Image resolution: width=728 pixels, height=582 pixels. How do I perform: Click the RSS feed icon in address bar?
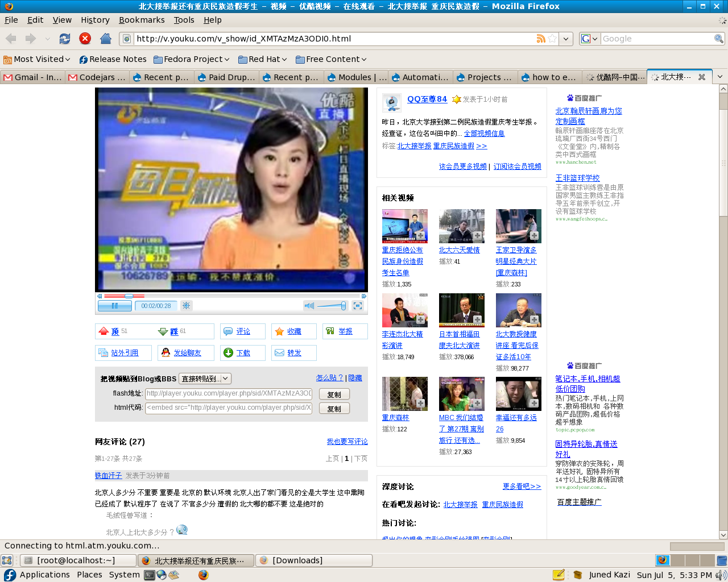[x=541, y=39]
